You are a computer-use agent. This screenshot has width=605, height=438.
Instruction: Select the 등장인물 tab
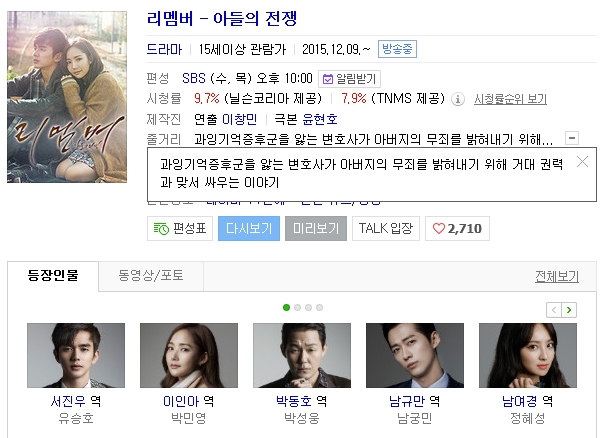coord(53,276)
